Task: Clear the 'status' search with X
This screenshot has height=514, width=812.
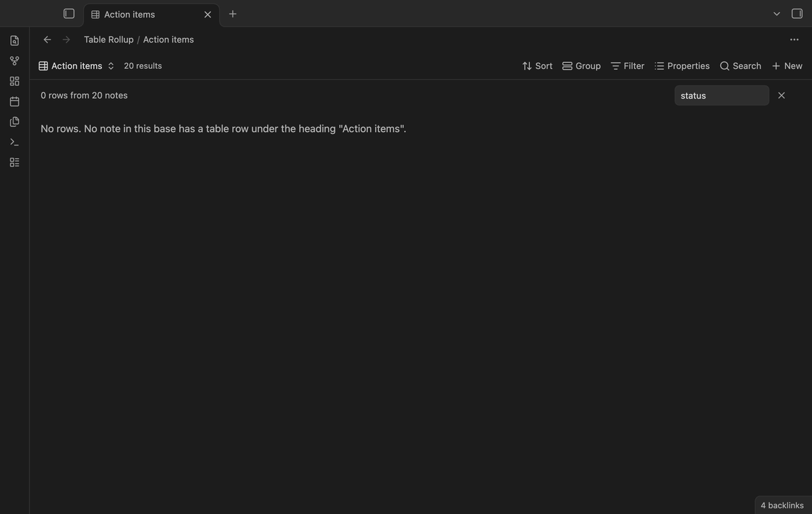Action: [x=782, y=95]
